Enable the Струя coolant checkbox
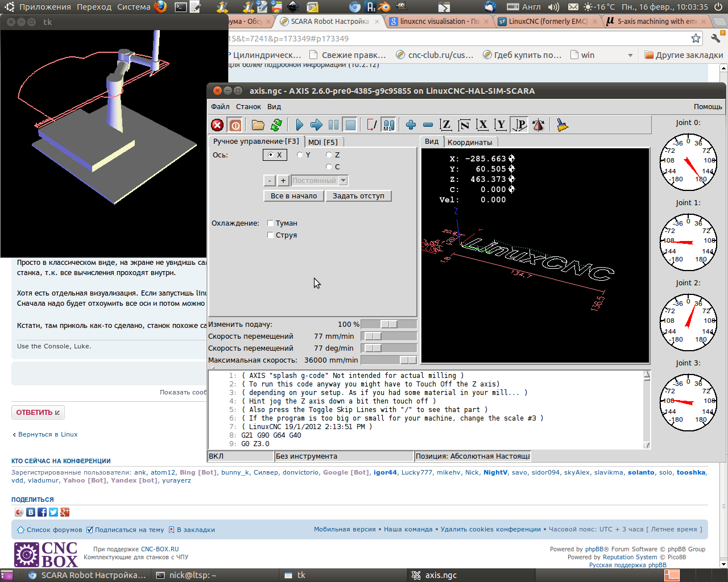Image resolution: width=728 pixels, height=582 pixels. [x=271, y=235]
